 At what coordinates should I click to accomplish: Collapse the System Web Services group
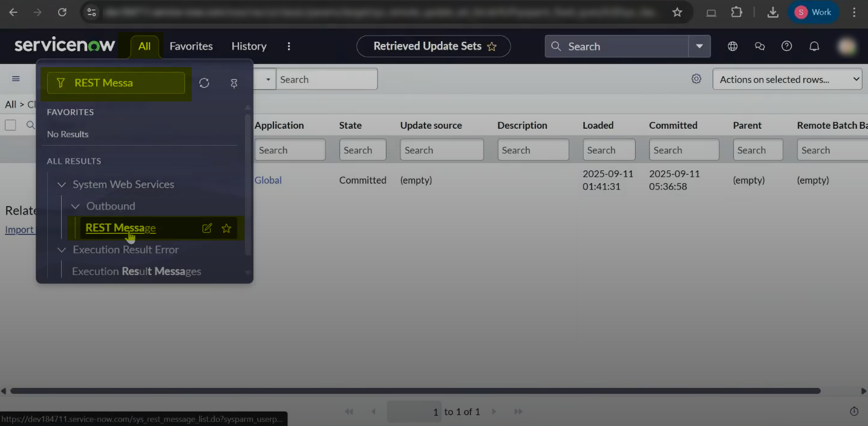click(61, 184)
